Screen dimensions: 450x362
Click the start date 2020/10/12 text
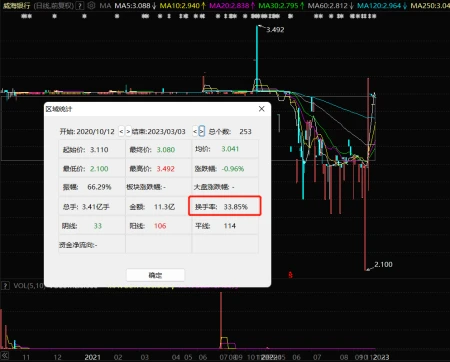[95, 132]
